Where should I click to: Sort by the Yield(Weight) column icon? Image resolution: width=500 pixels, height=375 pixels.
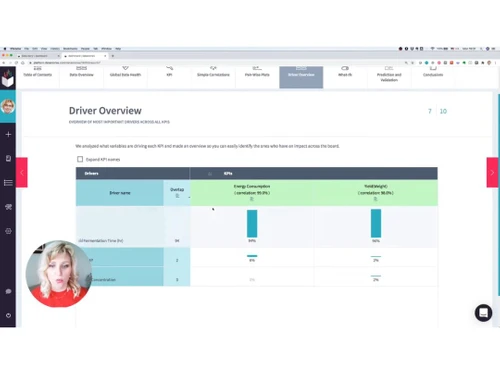[x=376, y=199]
